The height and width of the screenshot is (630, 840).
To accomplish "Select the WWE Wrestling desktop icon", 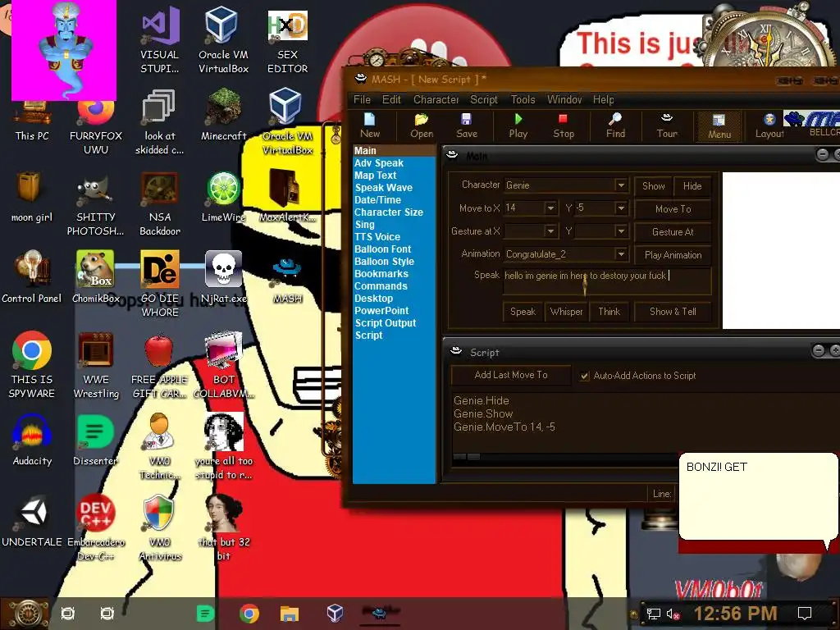I will (95, 365).
